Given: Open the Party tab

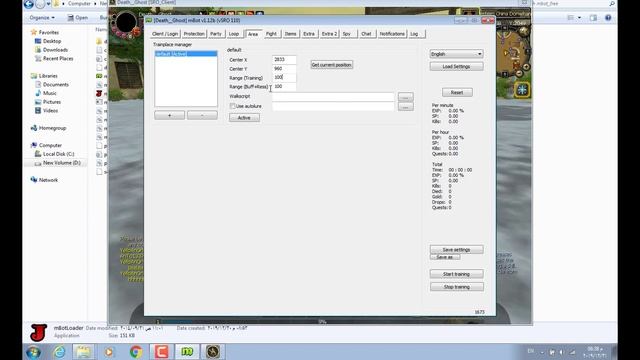Looking at the screenshot, I should click(x=216, y=34).
